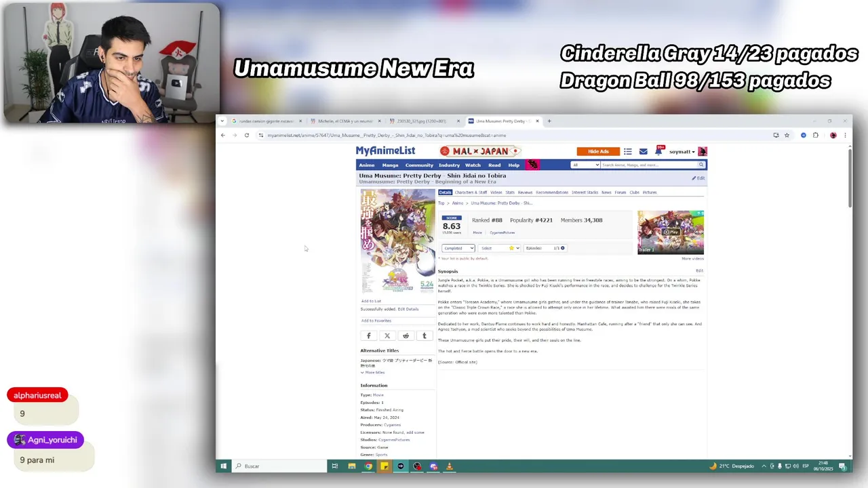This screenshot has width=868, height=488.
Task: Open the Manga menu in nav bar
Action: pyautogui.click(x=390, y=165)
